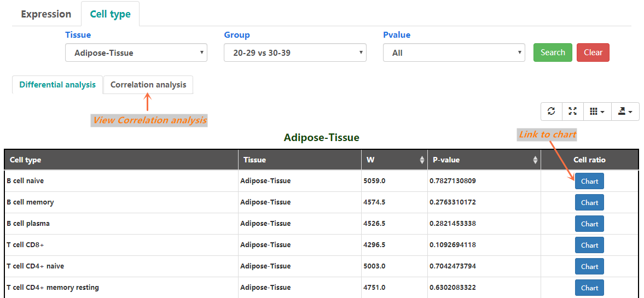644x298 pixels.
Task: Sort table by P-value column
Action: pyautogui.click(x=484, y=160)
